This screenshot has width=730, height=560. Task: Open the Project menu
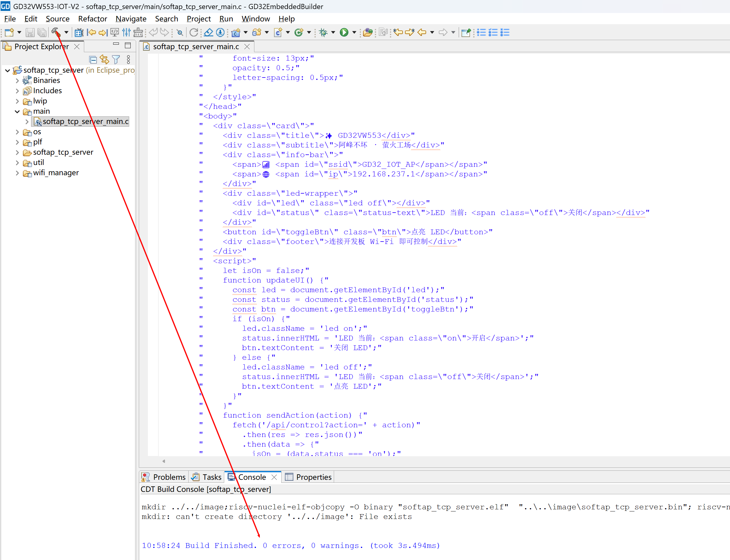[x=199, y=19]
